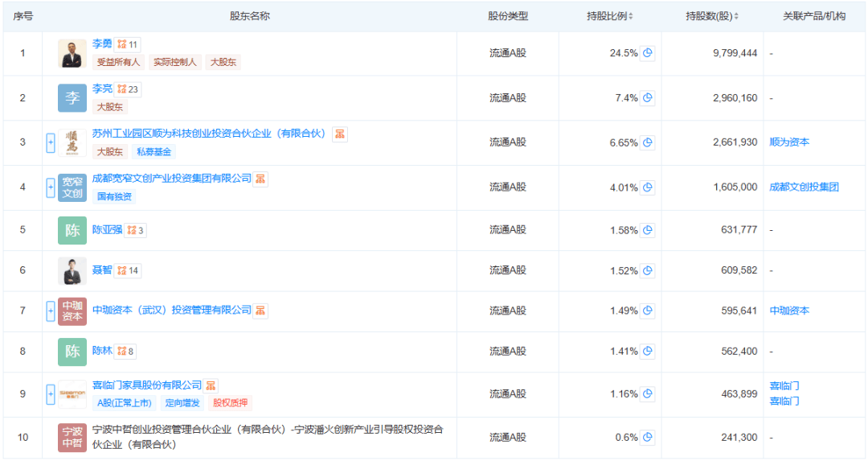This screenshot has width=868, height=461.
Task: Open pie chart icon beside 1.41%
Action: (x=647, y=351)
